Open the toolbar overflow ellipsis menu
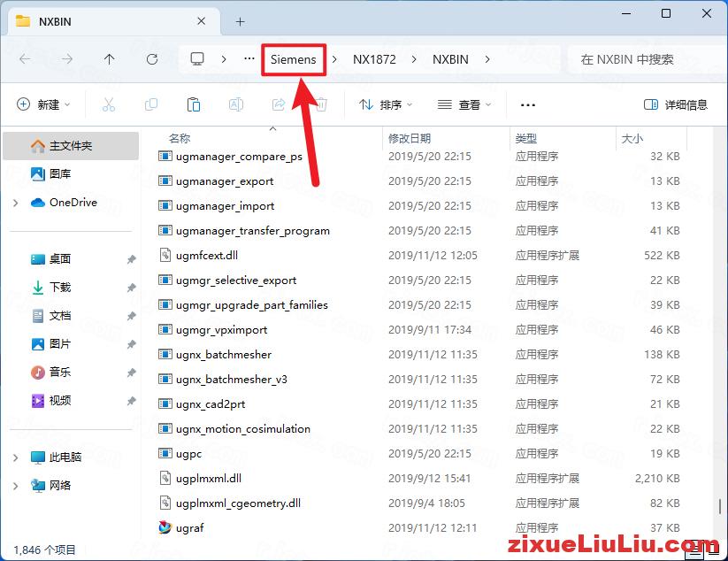Viewport: 728px width, 561px height. tap(527, 104)
